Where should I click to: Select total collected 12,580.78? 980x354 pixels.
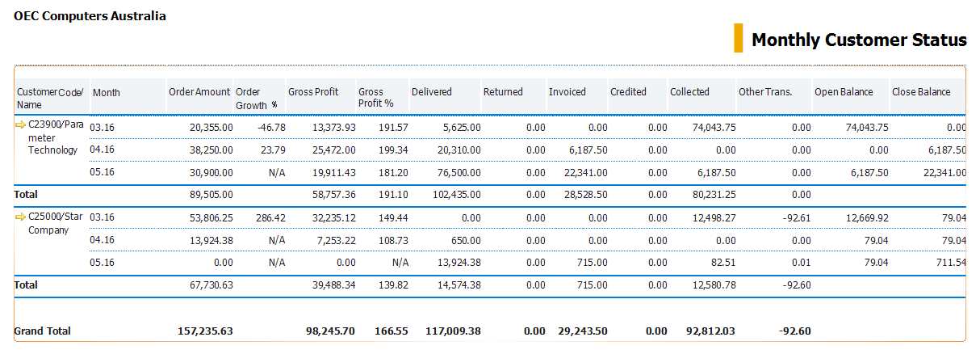pos(714,285)
